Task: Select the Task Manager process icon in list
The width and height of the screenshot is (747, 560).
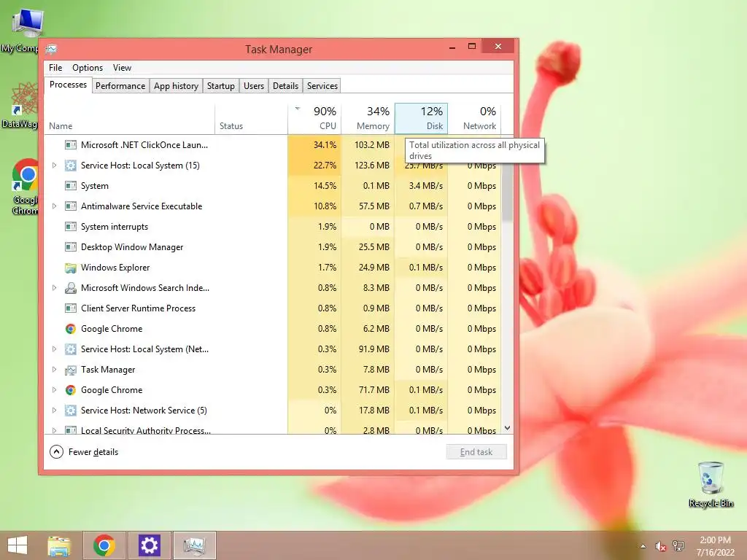Action: pos(71,370)
